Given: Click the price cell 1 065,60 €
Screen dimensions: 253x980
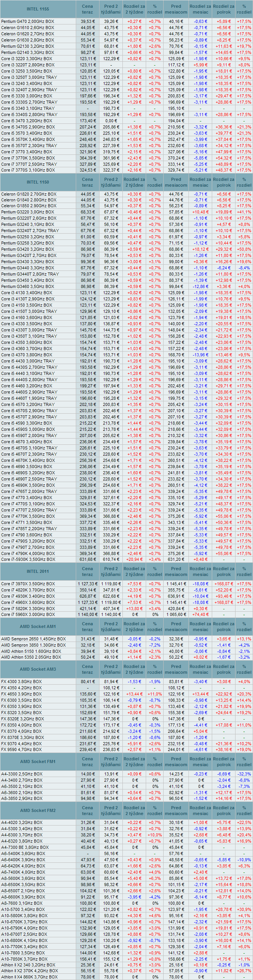Looking at the screenshot, I should pos(176,614).
